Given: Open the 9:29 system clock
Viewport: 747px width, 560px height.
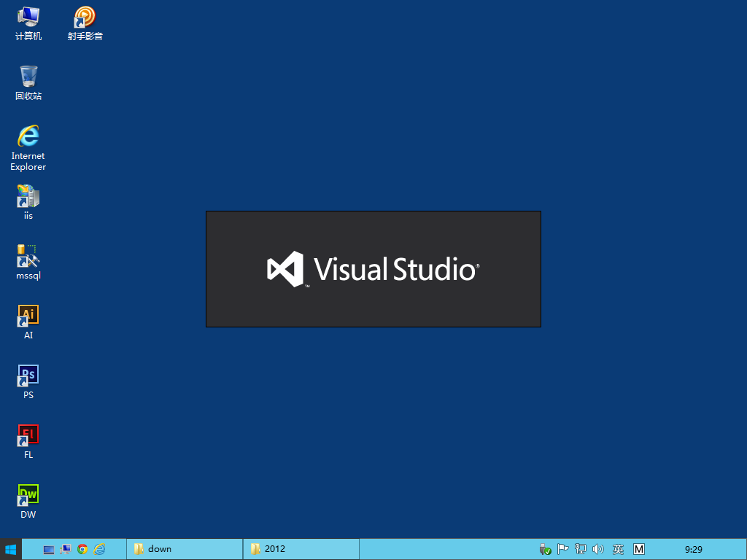Looking at the screenshot, I should click(694, 550).
